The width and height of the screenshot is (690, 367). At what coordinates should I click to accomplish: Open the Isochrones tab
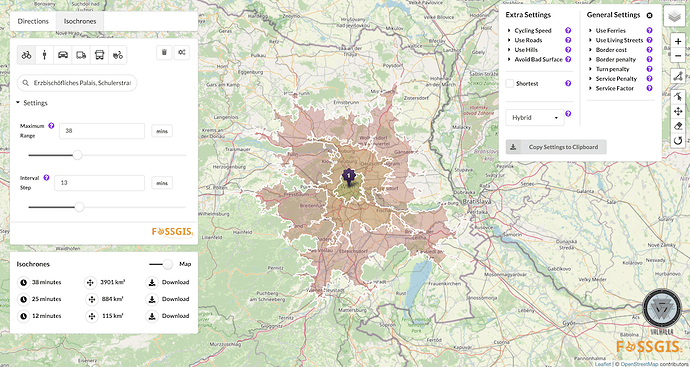click(x=80, y=21)
